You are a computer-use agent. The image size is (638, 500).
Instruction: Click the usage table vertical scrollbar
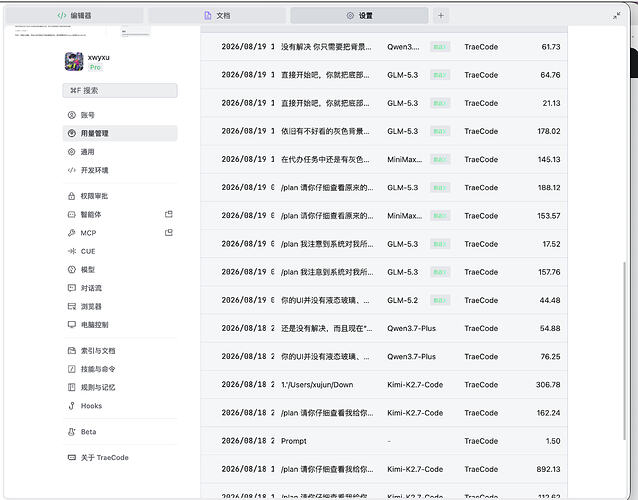coord(624,350)
